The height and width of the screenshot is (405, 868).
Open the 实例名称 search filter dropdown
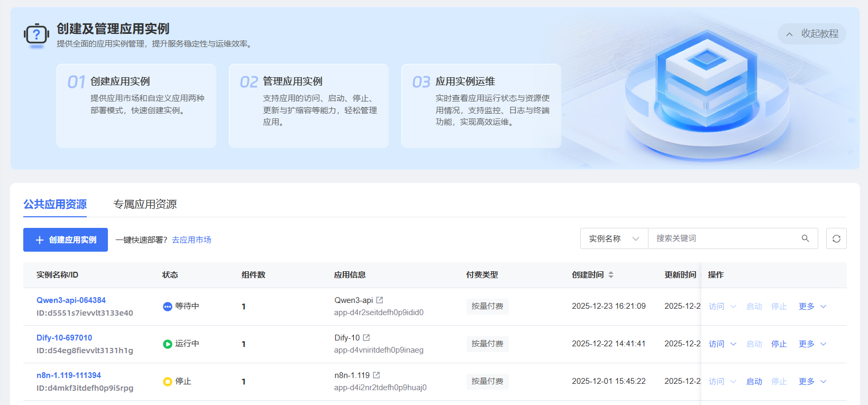point(614,238)
